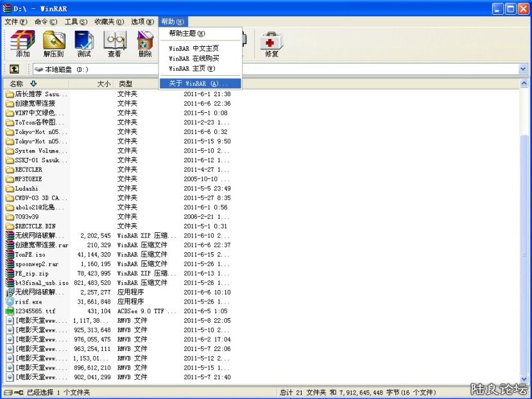Click the file list vertical scrollbar

coord(526,257)
